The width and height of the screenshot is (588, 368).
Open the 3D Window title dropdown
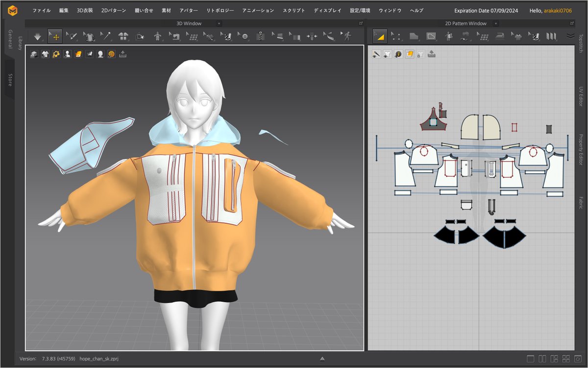(x=219, y=24)
